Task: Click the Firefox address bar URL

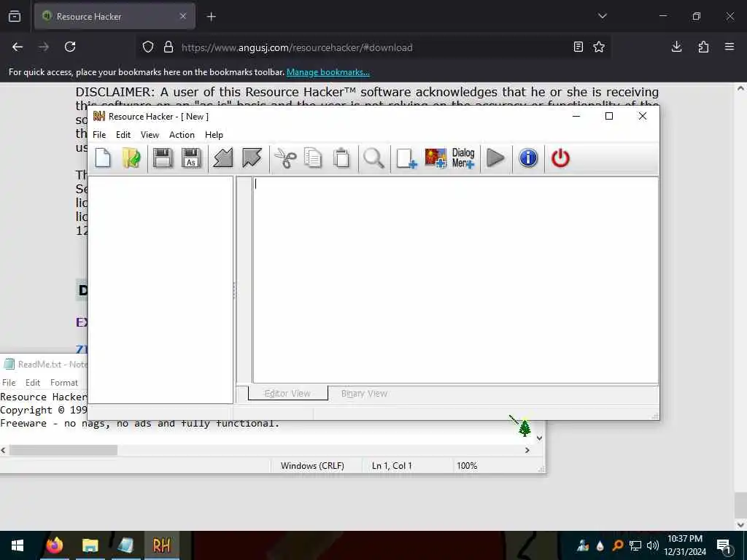Action: 297,47
